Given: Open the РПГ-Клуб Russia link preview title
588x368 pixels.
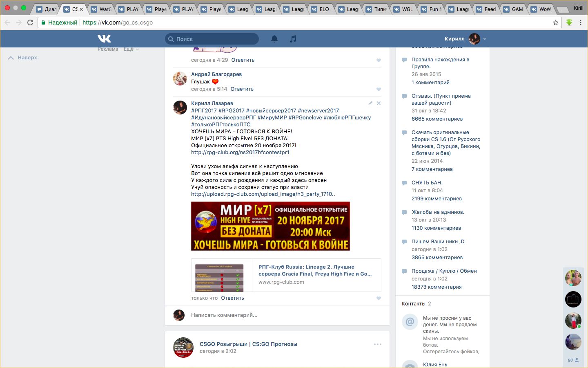Looking at the screenshot, I should click(315, 270).
